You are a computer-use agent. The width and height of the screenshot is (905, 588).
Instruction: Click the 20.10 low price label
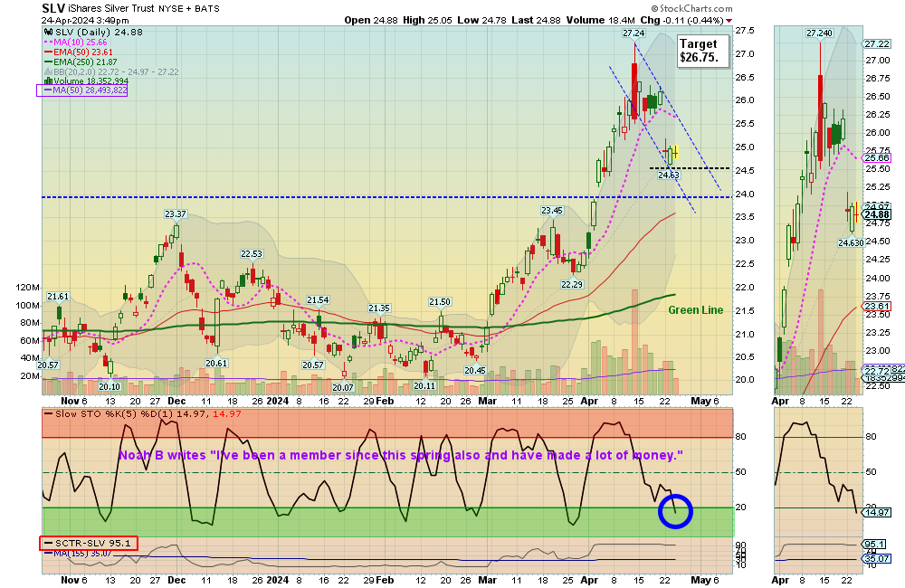(110, 386)
